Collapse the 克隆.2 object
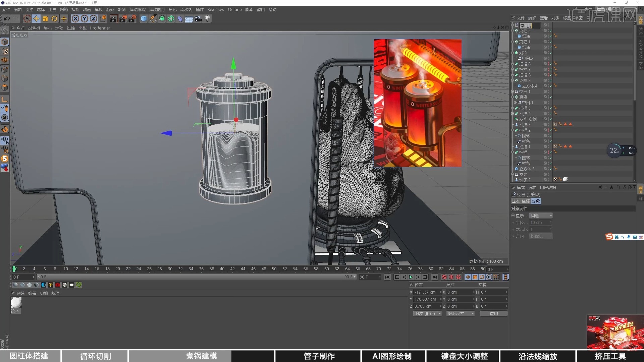Image resolution: width=644 pixels, height=362 pixels. (x=513, y=80)
